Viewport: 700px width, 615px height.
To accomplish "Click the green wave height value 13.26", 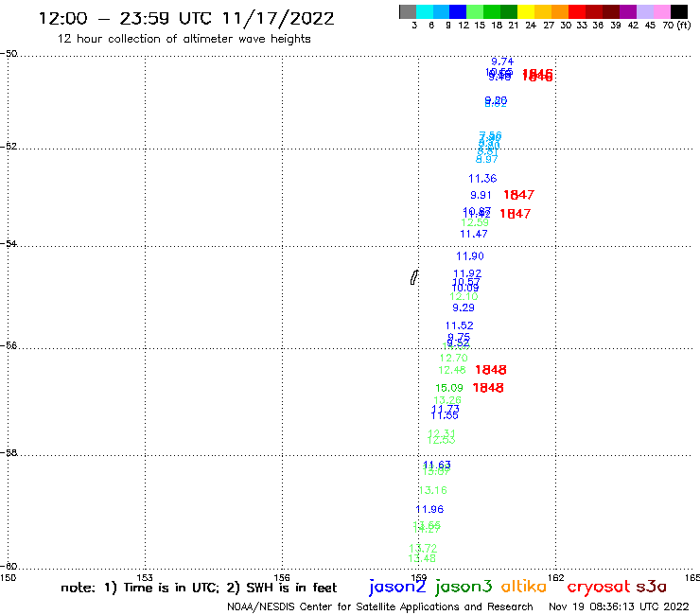I will [447, 399].
